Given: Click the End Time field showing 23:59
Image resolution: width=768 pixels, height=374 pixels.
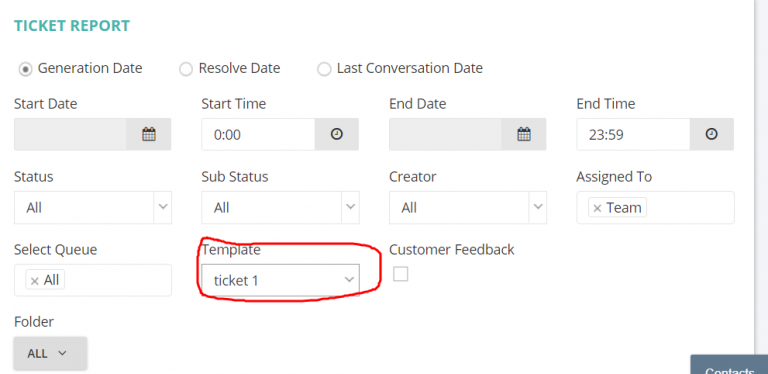Looking at the screenshot, I should click(633, 134).
